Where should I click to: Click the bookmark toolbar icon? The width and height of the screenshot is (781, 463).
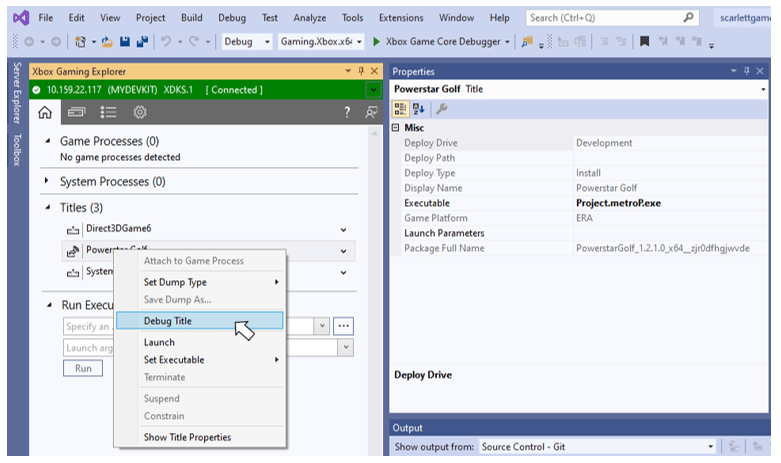[644, 41]
